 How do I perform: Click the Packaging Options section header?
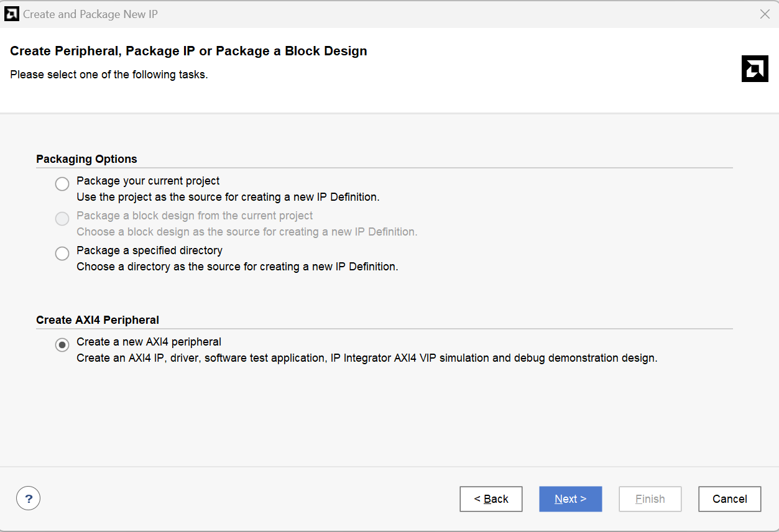[x=86, y=159]
